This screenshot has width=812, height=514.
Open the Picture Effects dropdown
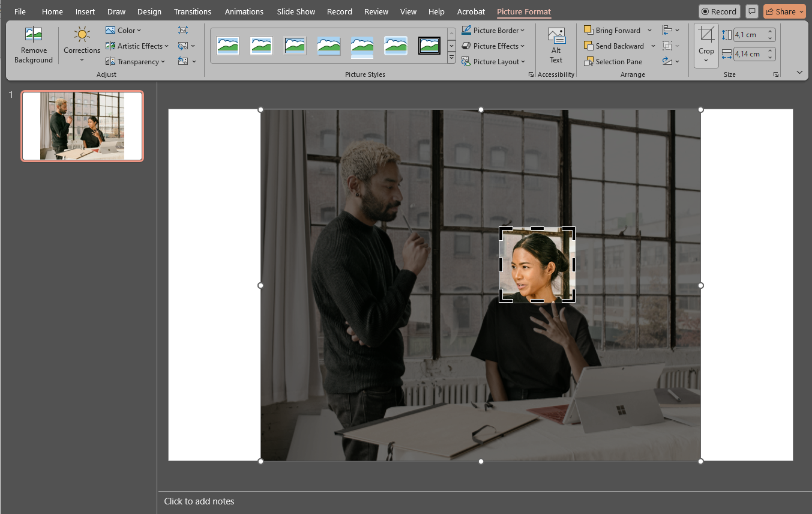[x=493, y=46]
